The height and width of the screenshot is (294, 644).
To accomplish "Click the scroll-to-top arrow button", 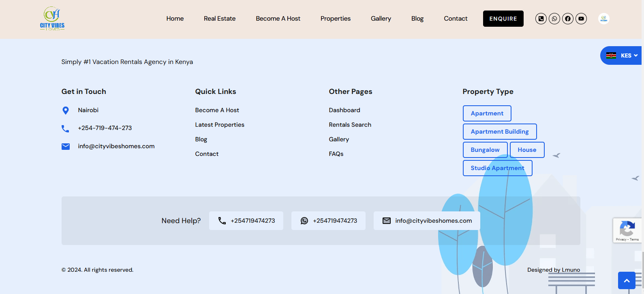I will tap(626, 280).
